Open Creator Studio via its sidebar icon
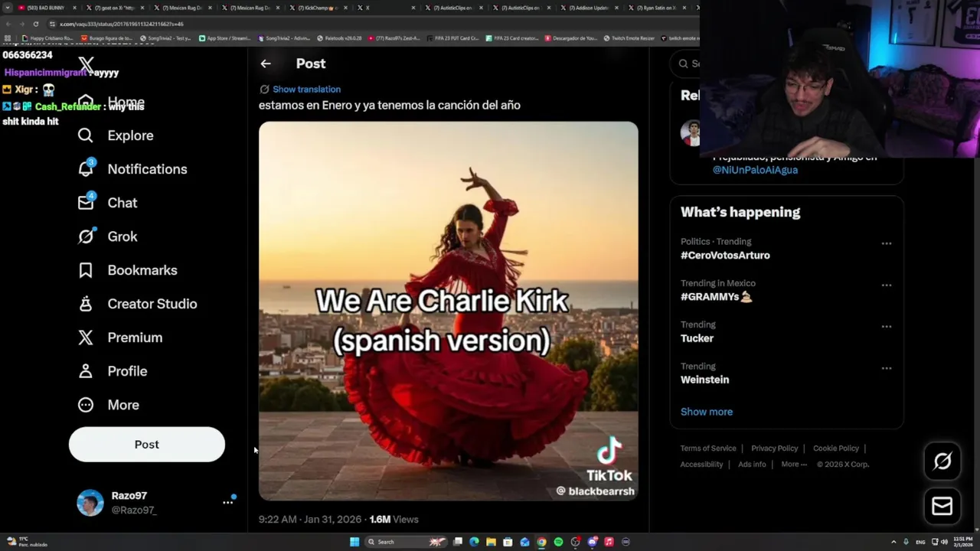Image resolution: width=980 pixels, height=551 pixels. click(86, 304)
